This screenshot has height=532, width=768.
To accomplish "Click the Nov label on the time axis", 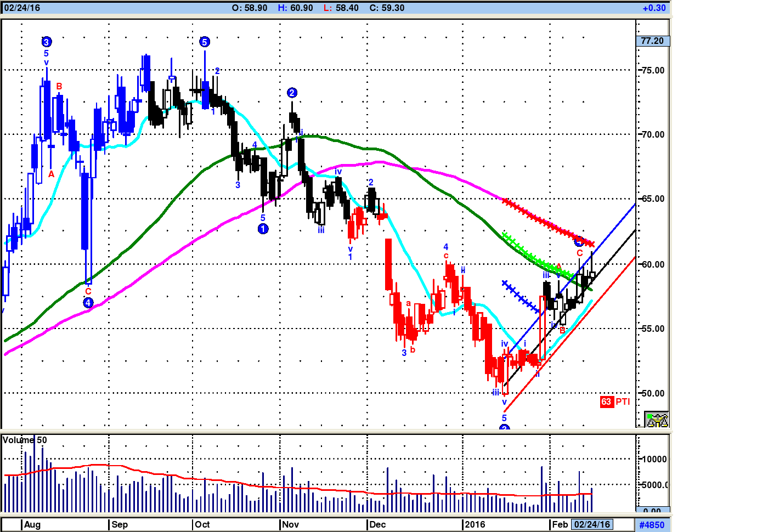I will (x=290, y=524).
